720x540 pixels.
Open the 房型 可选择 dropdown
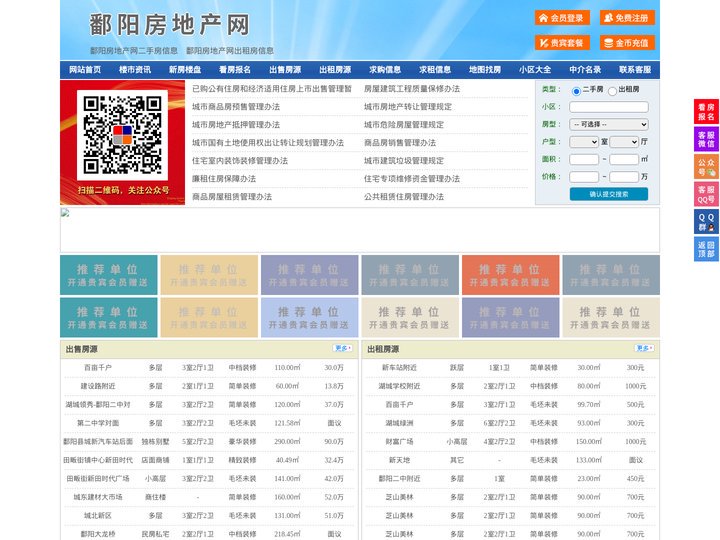pos(609,124)
